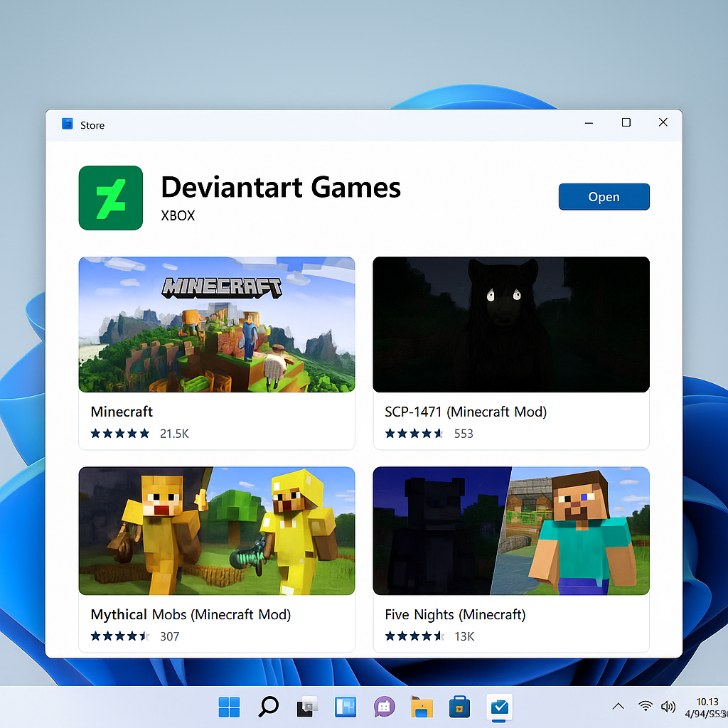Minimize the Store window
This screenshot has width=728, height=728.
[589, 123]
